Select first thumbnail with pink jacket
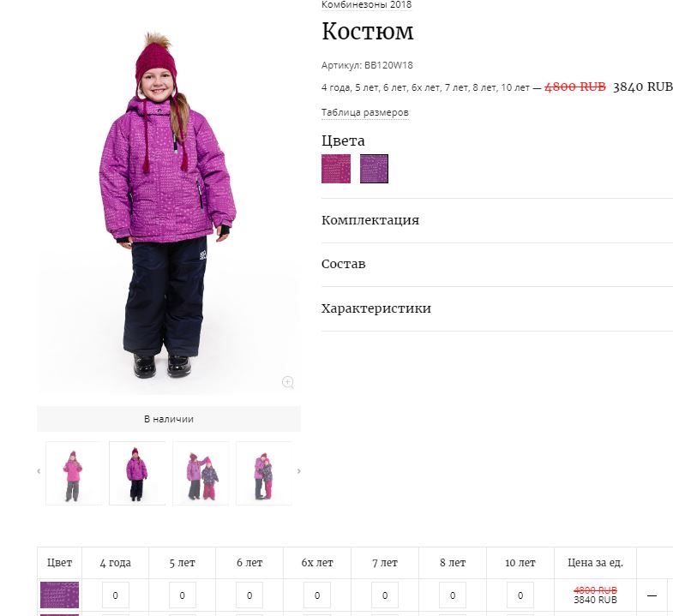 click(74, 474)
